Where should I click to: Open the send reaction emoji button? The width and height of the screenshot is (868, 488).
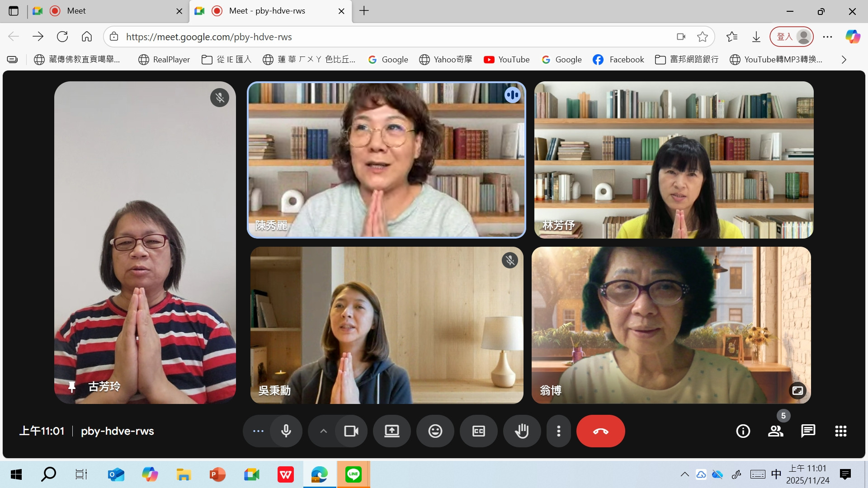[435, 431]
